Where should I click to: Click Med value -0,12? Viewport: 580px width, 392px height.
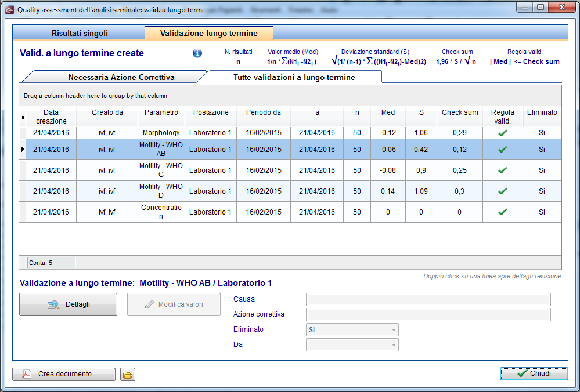point(388,133)
